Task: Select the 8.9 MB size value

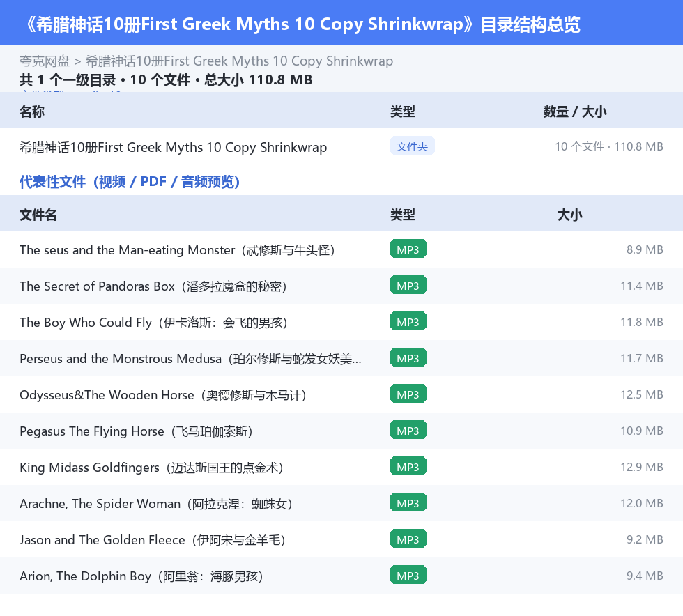Action: 645,249
